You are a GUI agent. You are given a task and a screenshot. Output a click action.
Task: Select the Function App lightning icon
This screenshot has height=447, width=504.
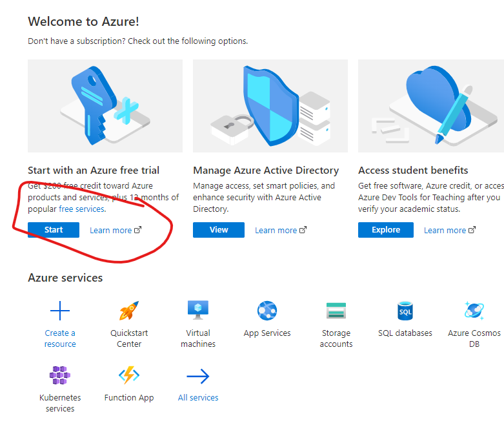[129, 375]
